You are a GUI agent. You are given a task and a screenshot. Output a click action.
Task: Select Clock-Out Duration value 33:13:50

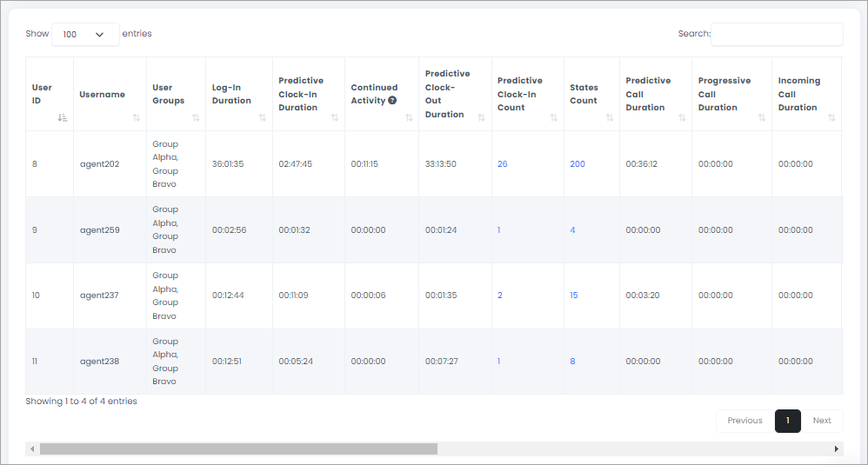click(441, 164)
